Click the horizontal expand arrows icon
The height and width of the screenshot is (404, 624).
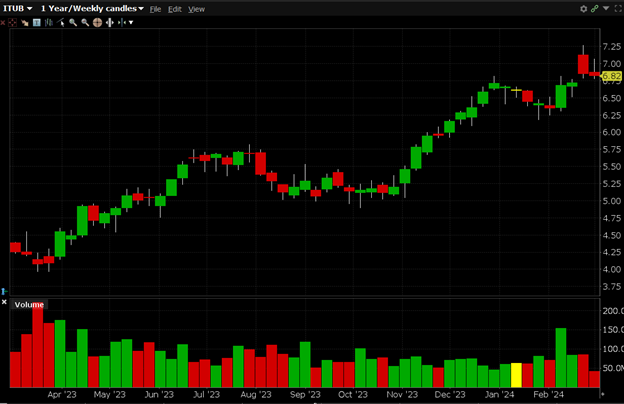[110, 23]
